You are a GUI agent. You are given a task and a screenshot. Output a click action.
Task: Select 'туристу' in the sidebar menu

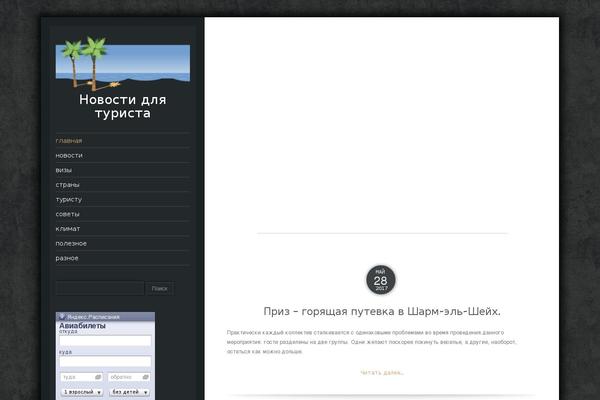coord(69,199)
